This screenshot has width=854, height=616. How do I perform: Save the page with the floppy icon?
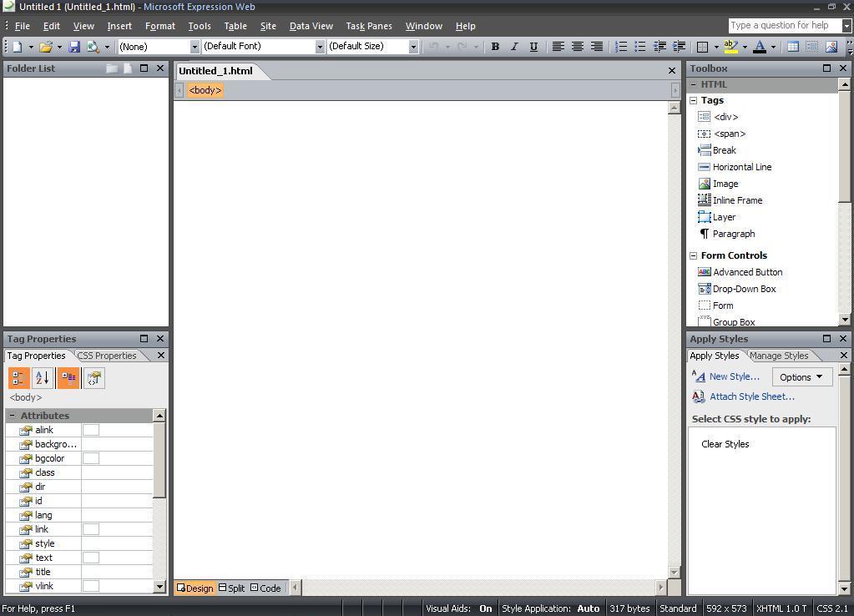tap(74, 47)
